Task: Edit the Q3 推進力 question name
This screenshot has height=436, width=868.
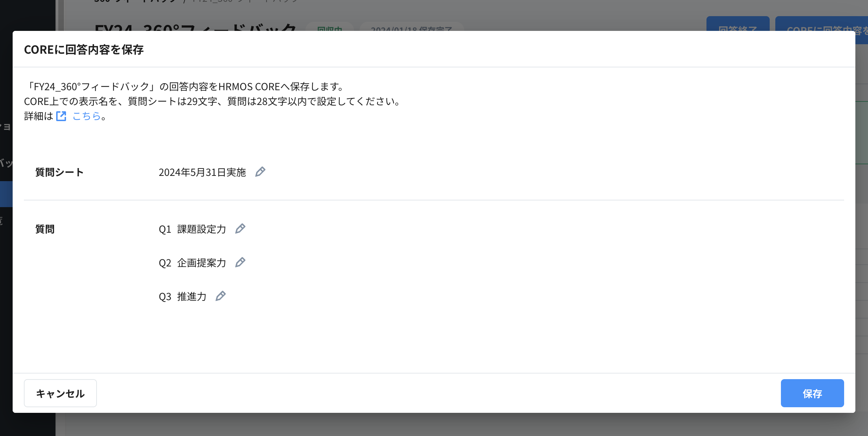Action: [x=221, y=296]
